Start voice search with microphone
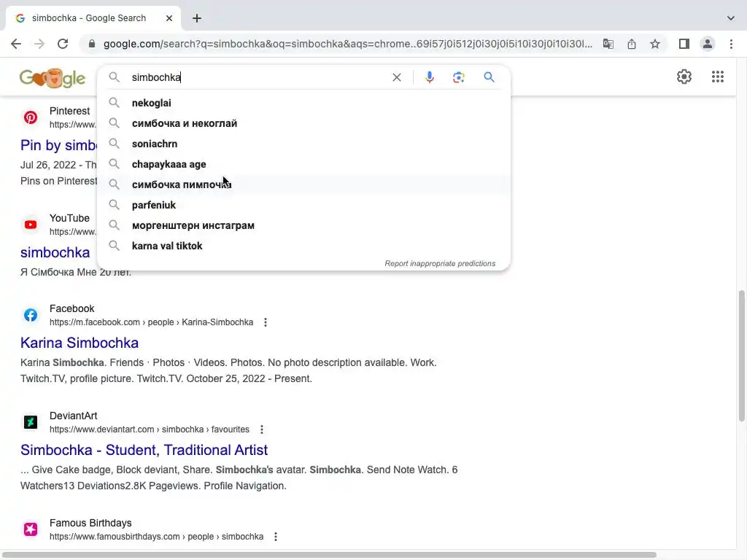 tap(429, 77)
